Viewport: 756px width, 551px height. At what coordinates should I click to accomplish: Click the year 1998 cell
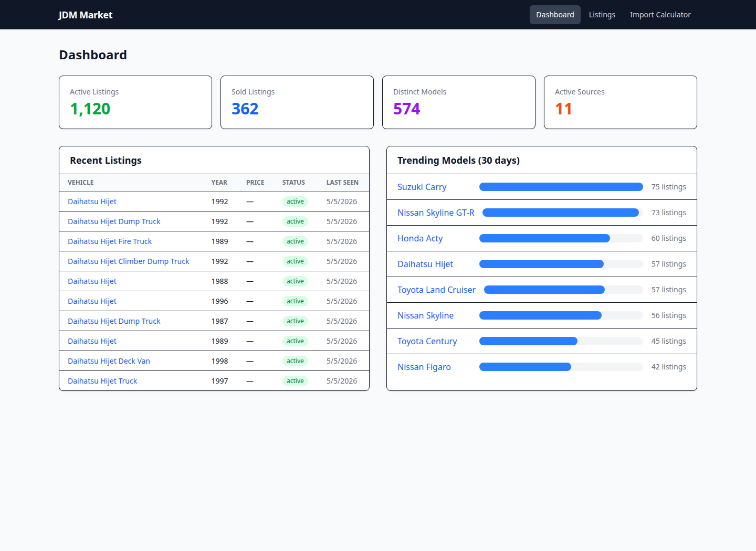(x=220, y=361)
